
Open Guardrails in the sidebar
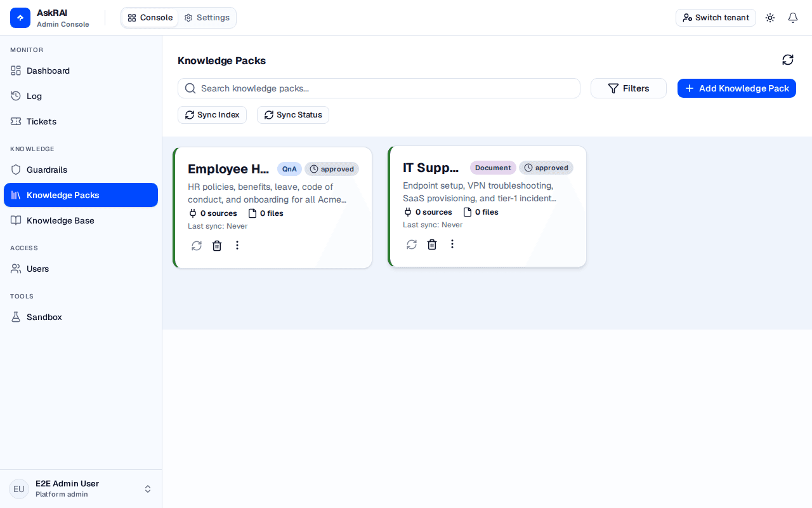pyautogui.click(x=81, y=170)
